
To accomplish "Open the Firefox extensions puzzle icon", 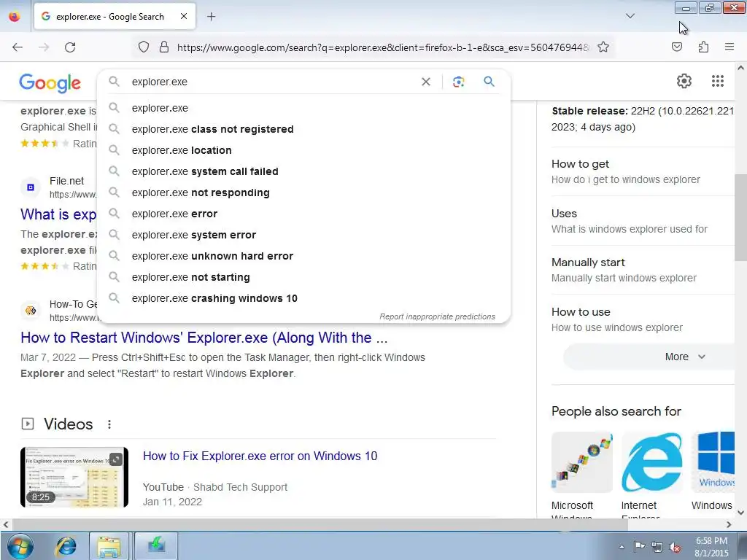I will click(x=703, y=47).
